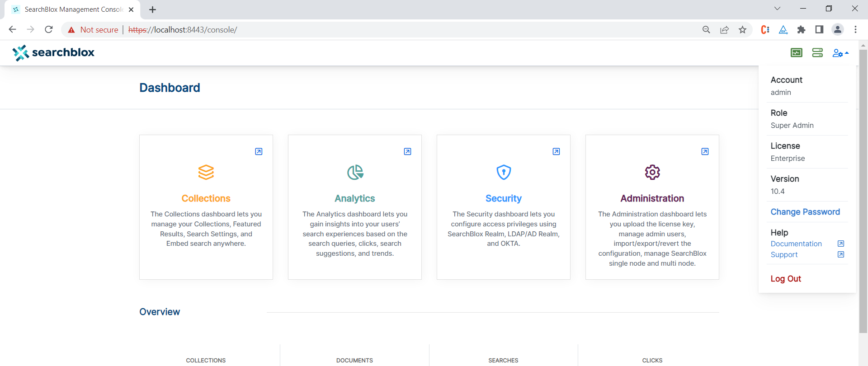Click the Support external link icon

tap(841, 254)
